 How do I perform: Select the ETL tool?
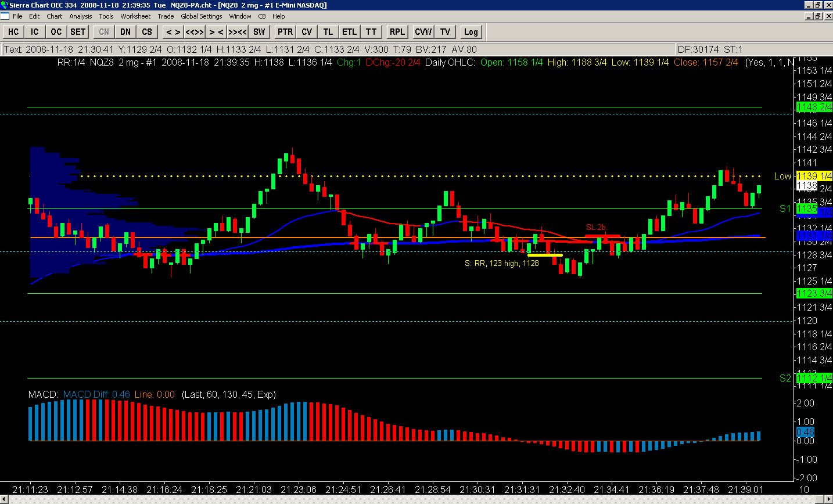click(350, 32)
